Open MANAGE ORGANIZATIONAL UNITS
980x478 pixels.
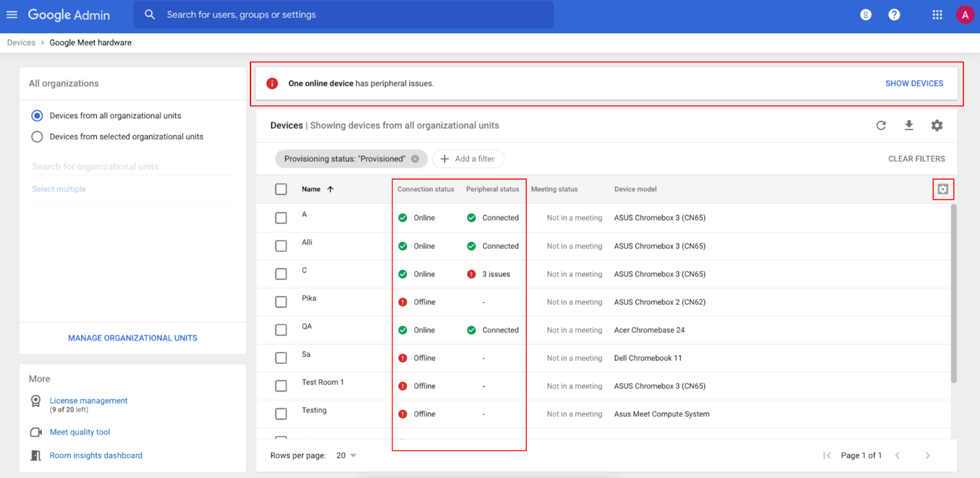coord(133,338)
